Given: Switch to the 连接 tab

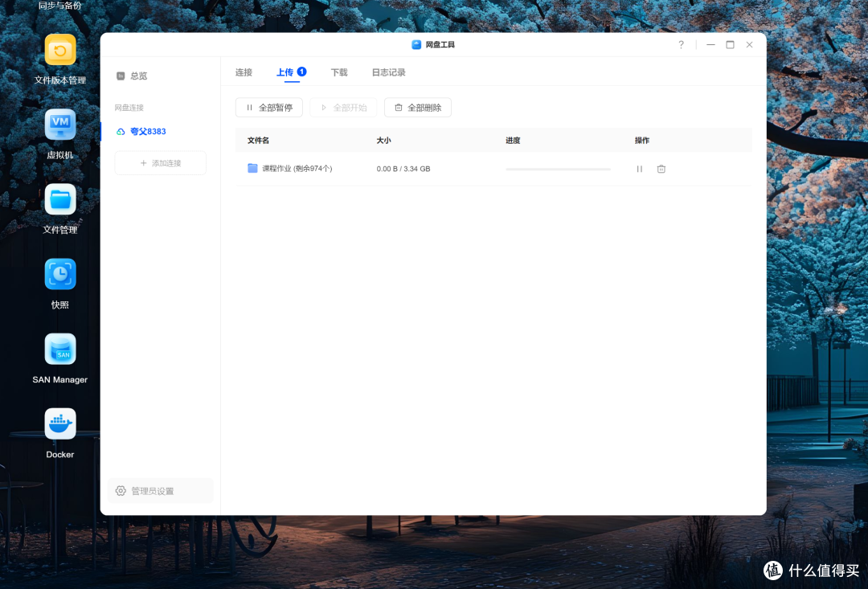Looking at the screenshot, I should pyautogui.click(x=244, y=72).
